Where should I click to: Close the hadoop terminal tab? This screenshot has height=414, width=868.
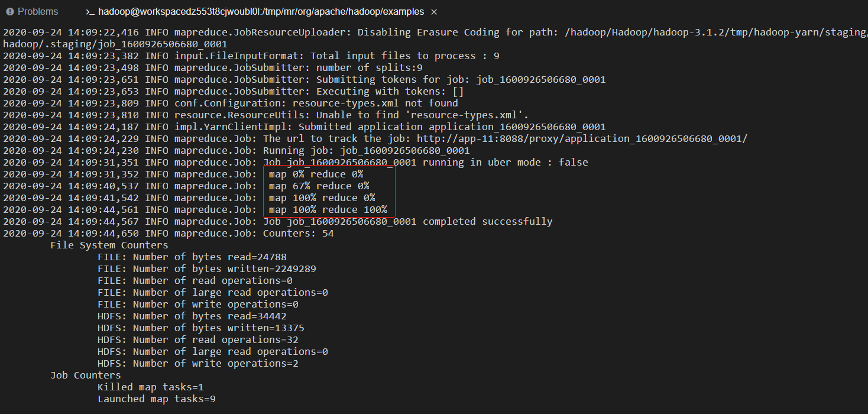pos(435,12)
